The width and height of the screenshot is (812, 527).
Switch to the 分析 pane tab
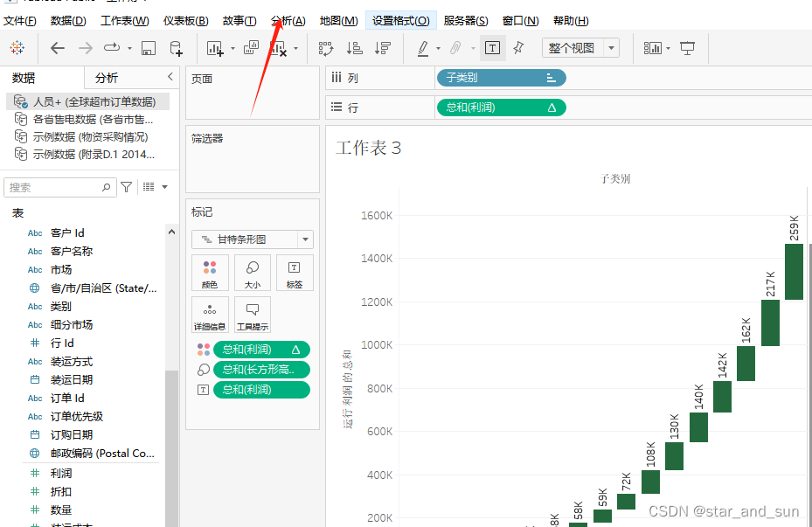click(x=106, y=78)
